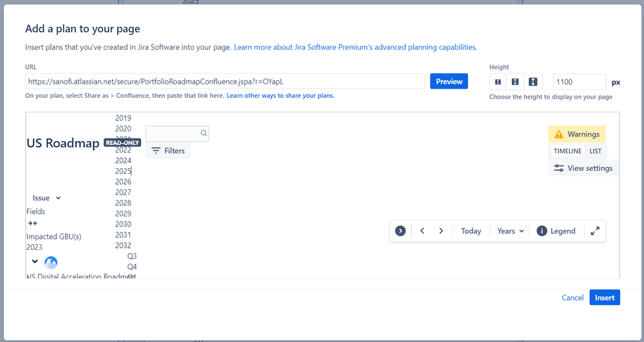Open View settings

[583, 168]
